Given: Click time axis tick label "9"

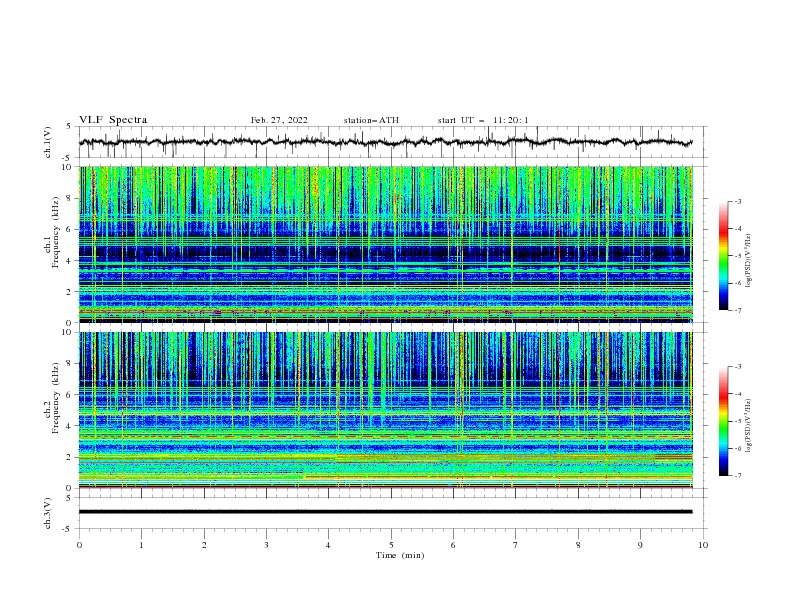Looking at the screenshot, I should (x=640, y=545).
